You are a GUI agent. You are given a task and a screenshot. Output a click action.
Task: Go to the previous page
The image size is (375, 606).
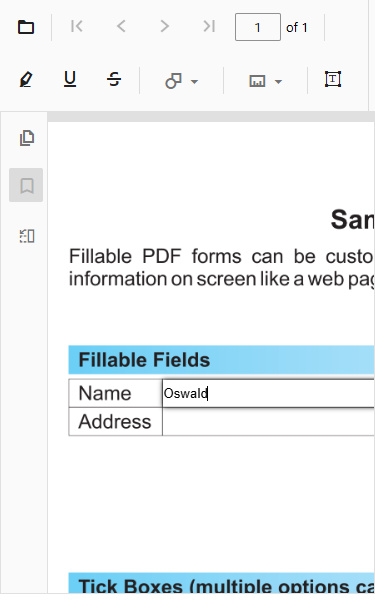coord(121,26)
